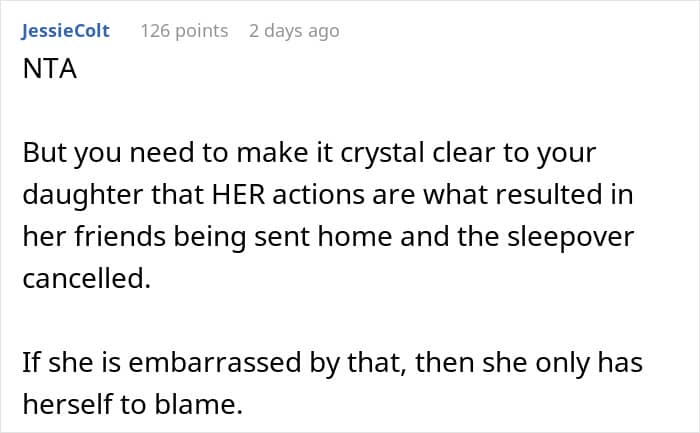Click the word 'If' starting the last paragraph
700x433 pixels.
(x=32, y=362)
